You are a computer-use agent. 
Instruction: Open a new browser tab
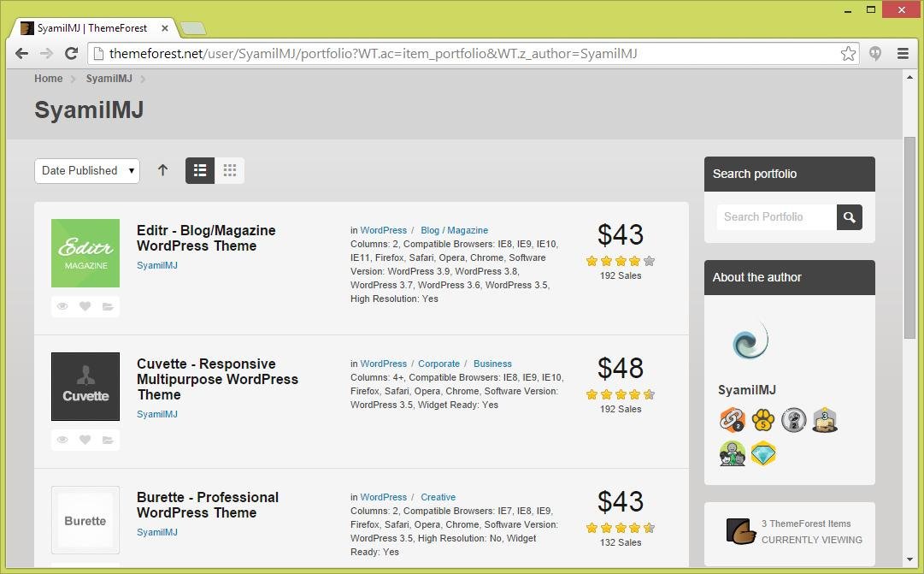192,27
